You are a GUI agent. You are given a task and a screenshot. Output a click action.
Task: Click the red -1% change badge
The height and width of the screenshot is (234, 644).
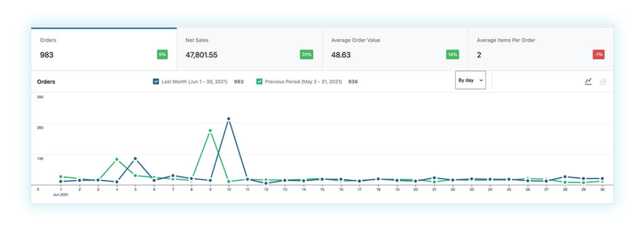[x=599, y=55]
